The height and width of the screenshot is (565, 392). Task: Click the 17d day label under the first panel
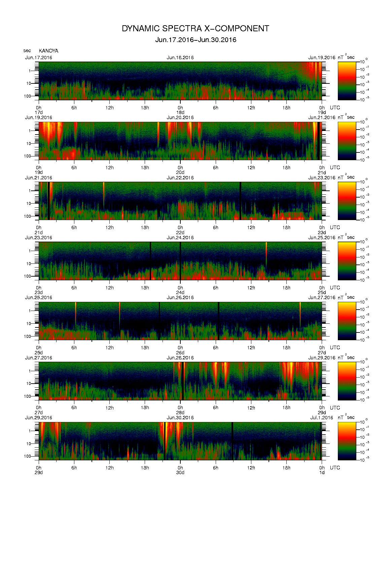(x=39, y=112)
